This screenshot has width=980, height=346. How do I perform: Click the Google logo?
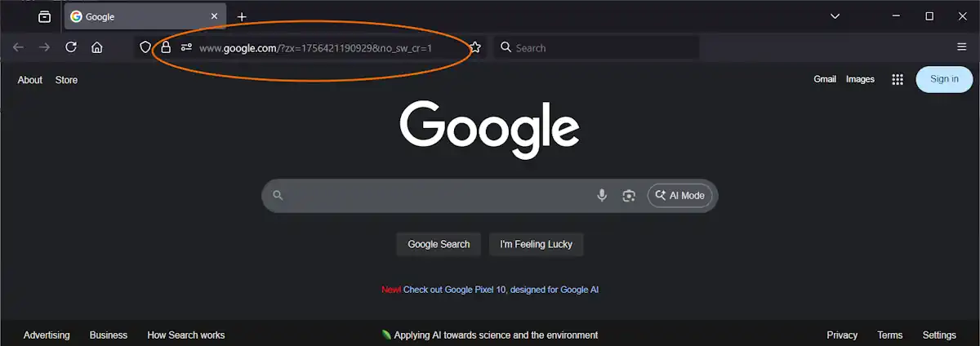[490, 129]
